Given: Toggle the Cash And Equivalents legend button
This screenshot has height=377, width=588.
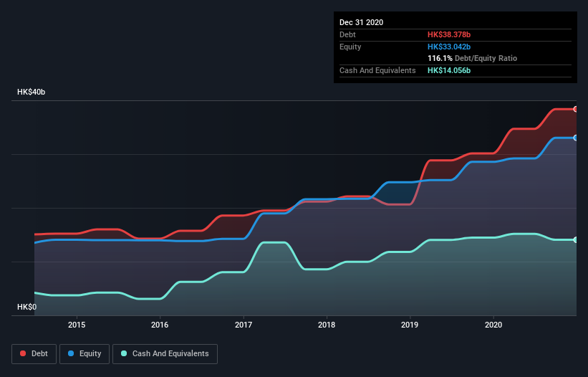Looking at the screenshot, I should [x=165, y=354].
